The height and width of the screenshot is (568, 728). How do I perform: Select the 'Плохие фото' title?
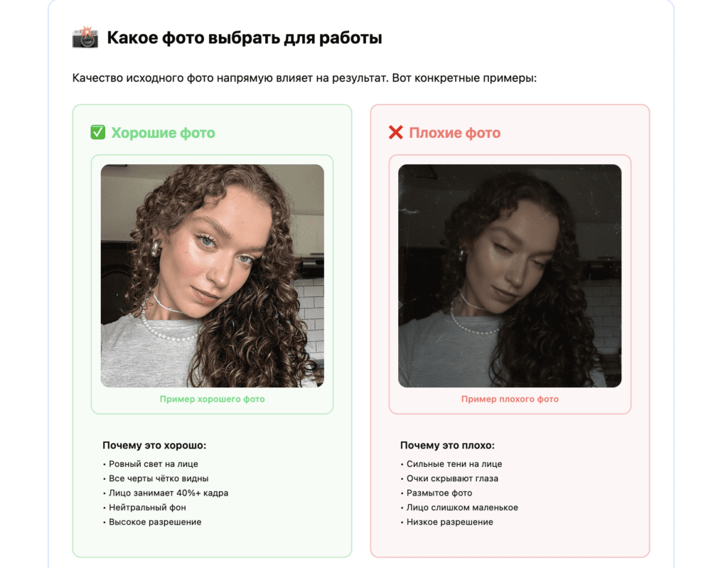tap(454, 133)
